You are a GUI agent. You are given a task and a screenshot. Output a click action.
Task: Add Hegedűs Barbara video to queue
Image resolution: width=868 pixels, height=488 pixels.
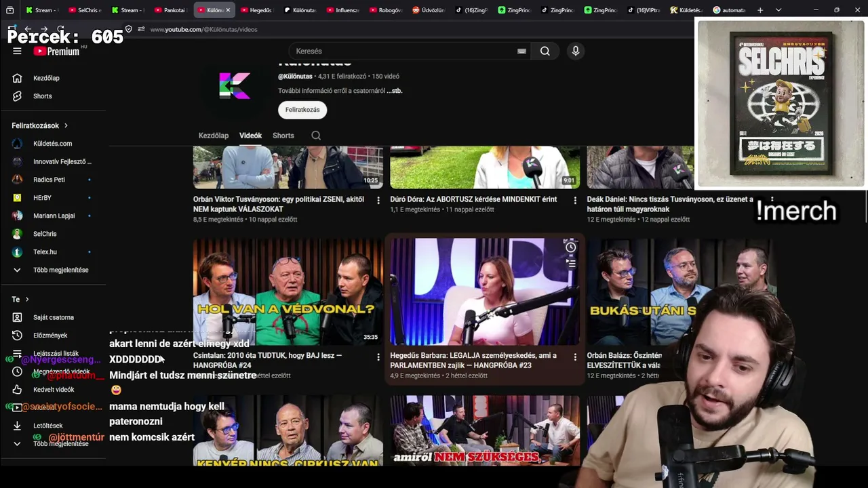click(571, 263)
